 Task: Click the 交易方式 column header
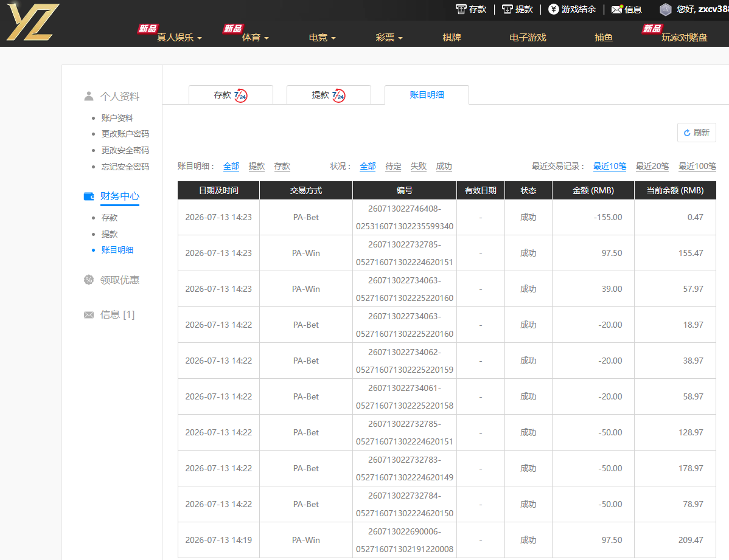point(306,190)
